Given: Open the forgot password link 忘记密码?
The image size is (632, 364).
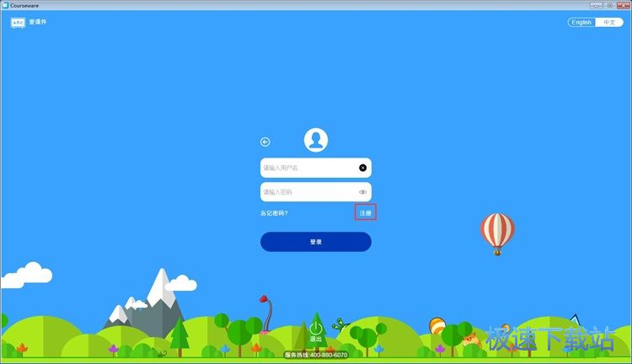Looking at the screenshot, I should (274, 213).
